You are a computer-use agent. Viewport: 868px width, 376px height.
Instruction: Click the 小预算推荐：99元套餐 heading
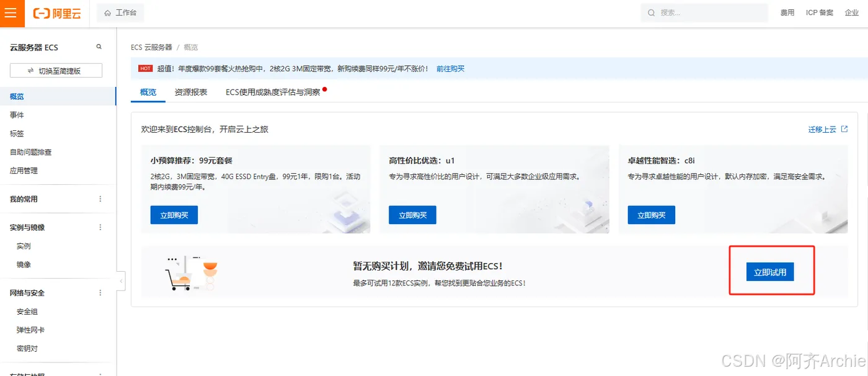[191, 160]
